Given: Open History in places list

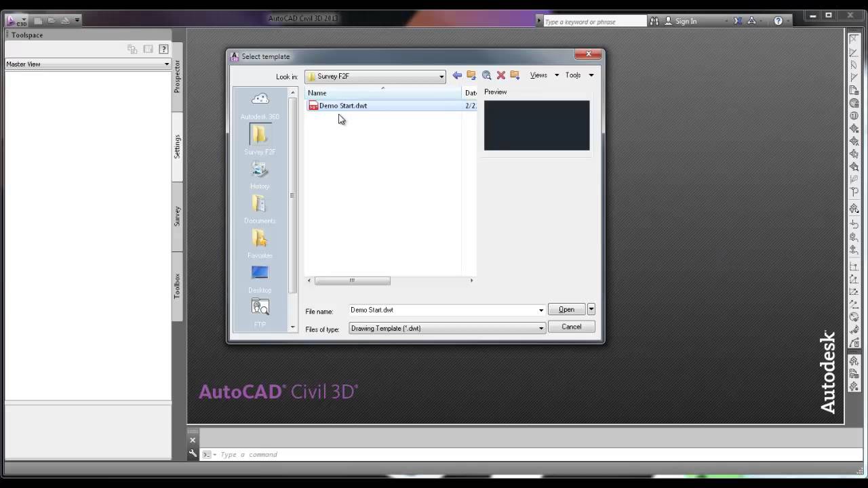Looking at the screenshot, I should pos(260,175).
